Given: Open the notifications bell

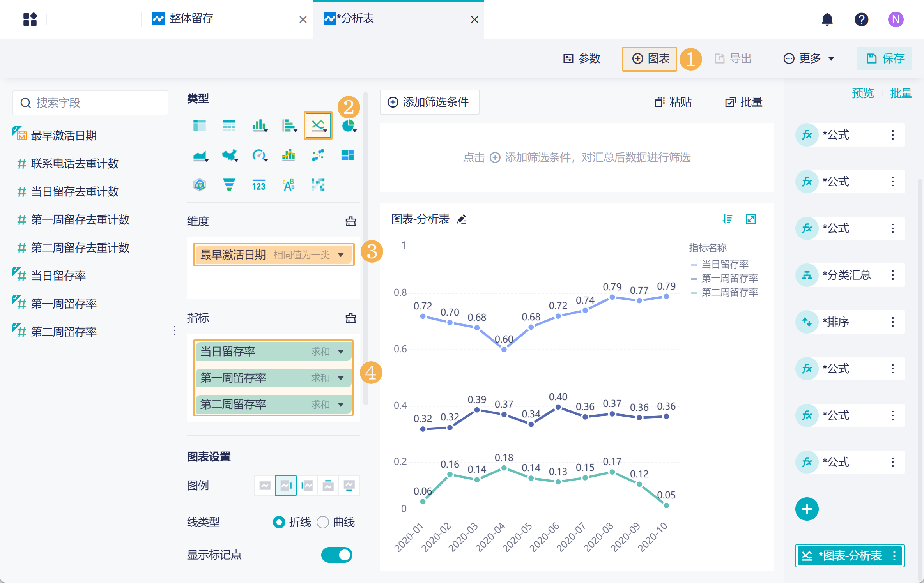Looking at the screenshot, I should click(x=827, y=19).
